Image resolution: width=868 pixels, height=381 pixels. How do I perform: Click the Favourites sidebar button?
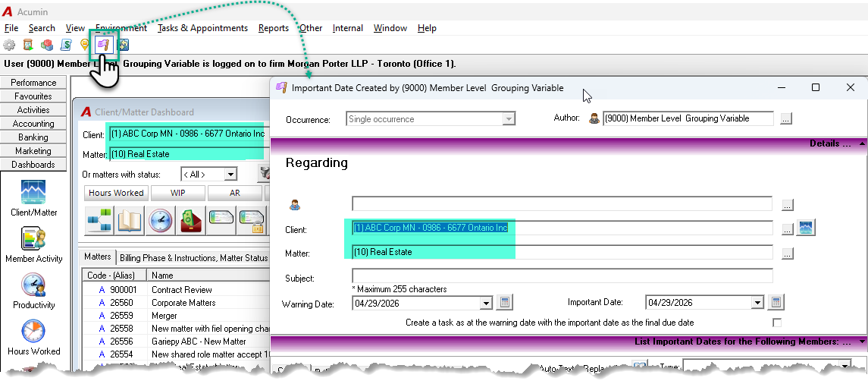33,96
